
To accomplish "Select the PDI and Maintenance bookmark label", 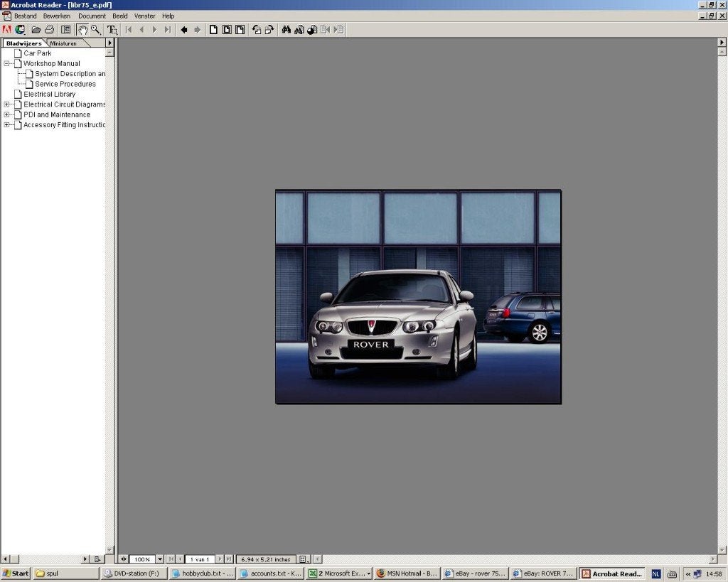I will (x=57, y=114).
